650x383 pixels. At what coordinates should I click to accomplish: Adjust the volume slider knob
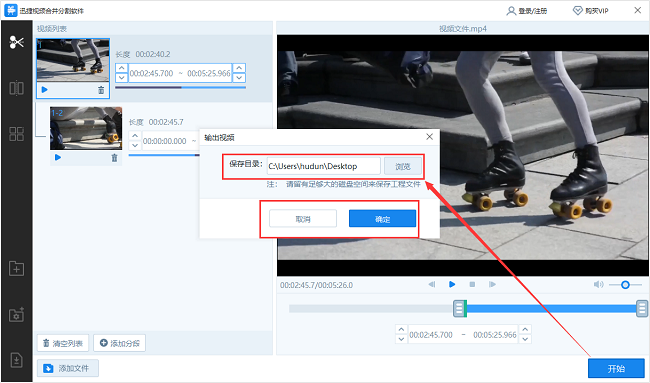tap(625, 285)
